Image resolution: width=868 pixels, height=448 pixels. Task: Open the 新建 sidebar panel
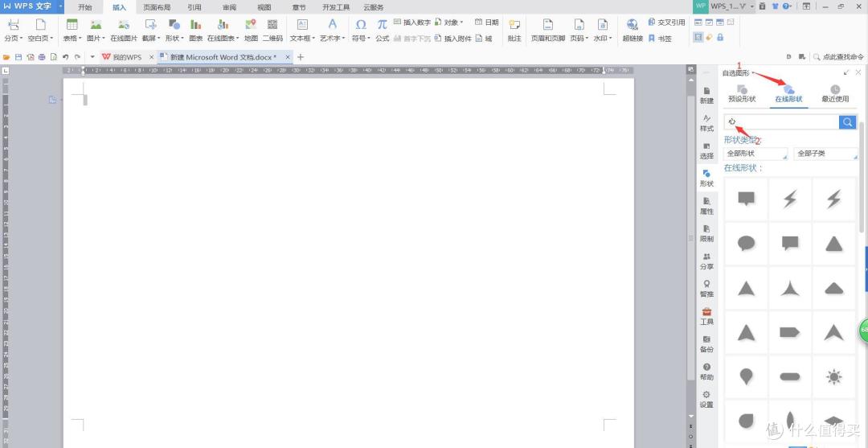pyautogui.click(x=706, y=95)
